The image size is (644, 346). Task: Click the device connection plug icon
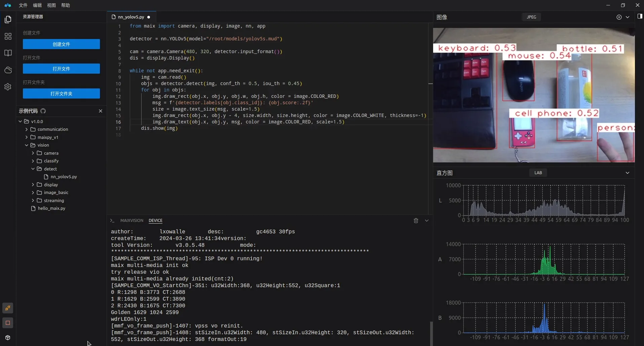tap(8, 308)
